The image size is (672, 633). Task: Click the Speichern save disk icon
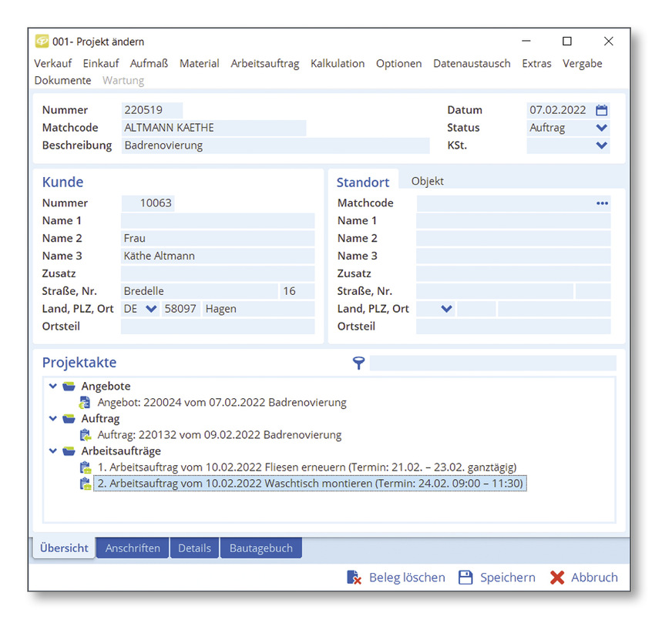pos(465,577)
